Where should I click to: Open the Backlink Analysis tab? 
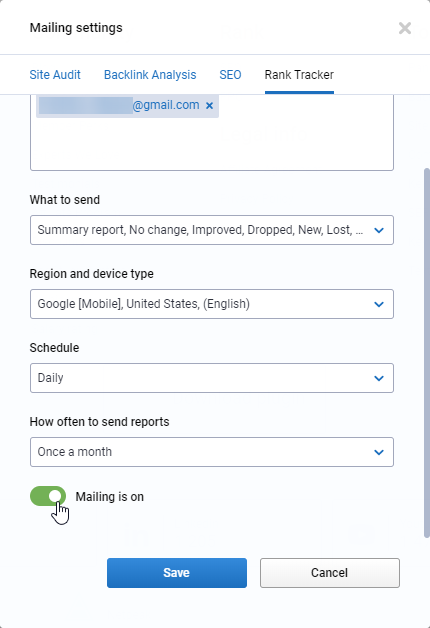(x=150, y=74)
